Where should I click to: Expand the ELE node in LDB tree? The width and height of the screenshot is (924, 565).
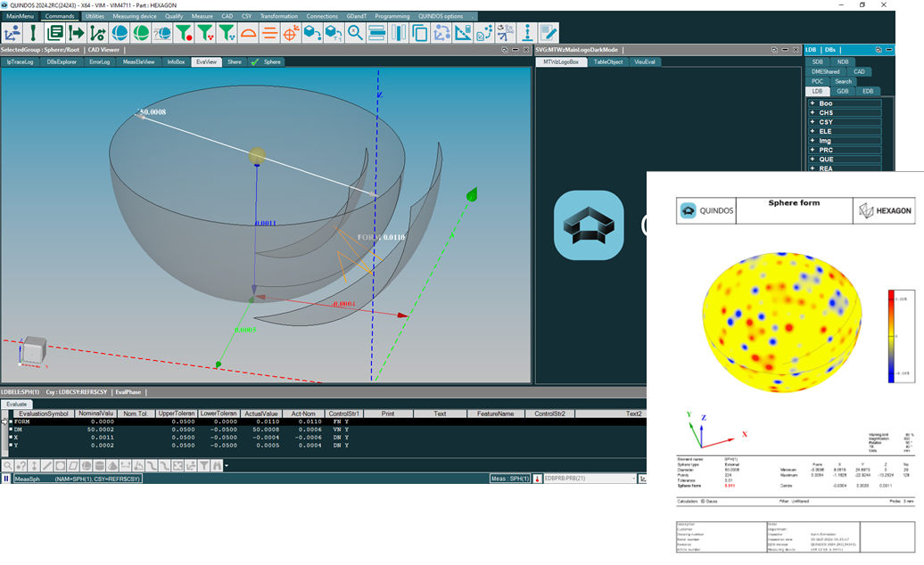(x=812, y=131)
